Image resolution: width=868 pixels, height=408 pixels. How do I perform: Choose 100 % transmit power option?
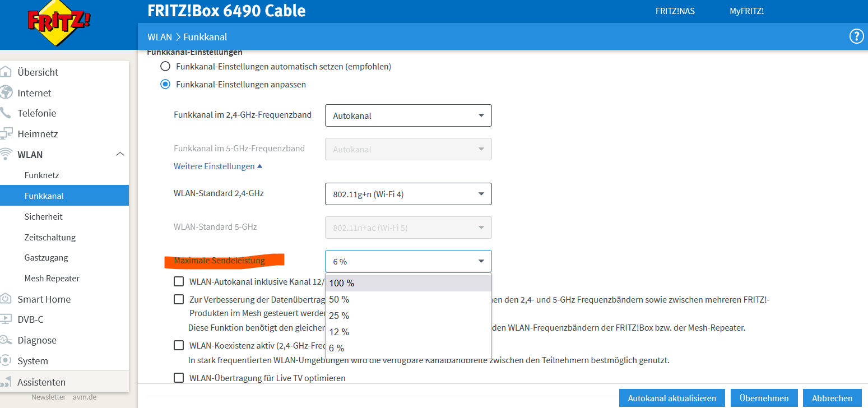(409, 283)
